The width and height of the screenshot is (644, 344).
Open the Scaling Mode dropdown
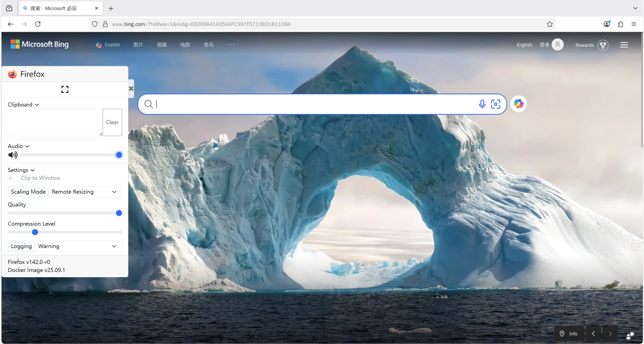tap(85, 192)
